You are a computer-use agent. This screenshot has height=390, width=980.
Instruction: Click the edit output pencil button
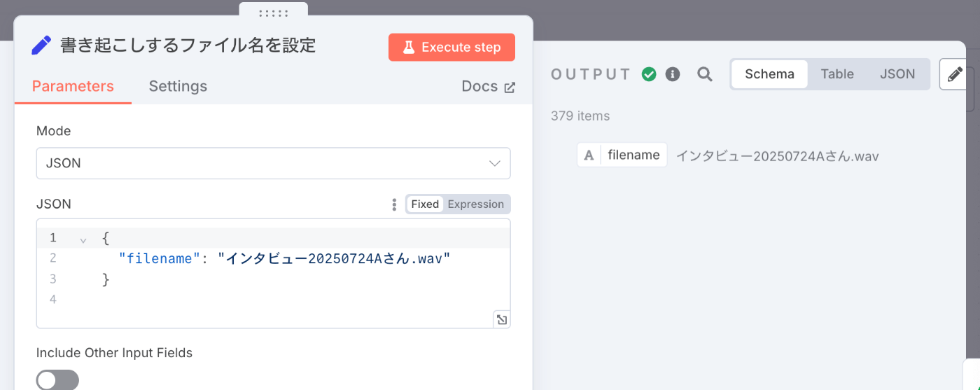(955, 74)
